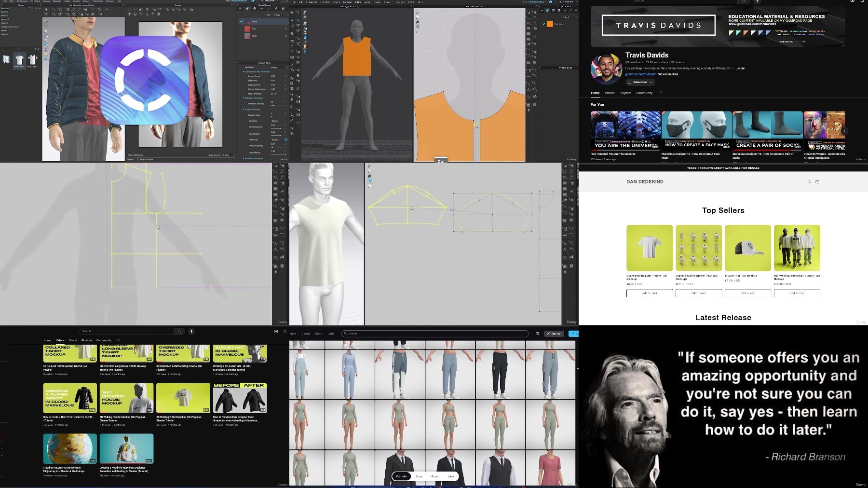Viewport: 868px width, 488px height.
Task: Select the Portfolio tab in floating pill bar
Action: tap(402, 476)
